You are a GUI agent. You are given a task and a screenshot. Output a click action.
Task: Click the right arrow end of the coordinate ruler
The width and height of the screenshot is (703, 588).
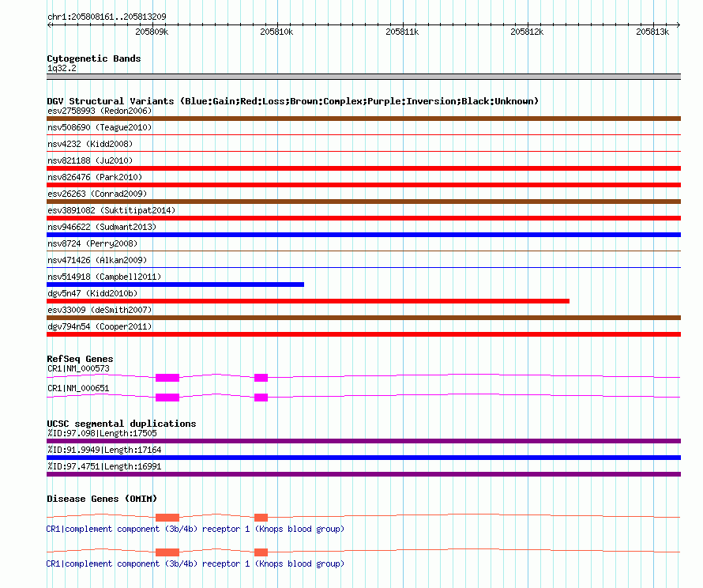click(x=679, y=24)
